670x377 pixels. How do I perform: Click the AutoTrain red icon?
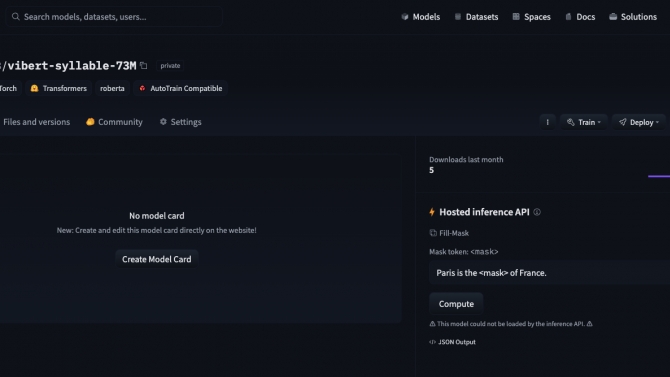click(x=142, y=88)
